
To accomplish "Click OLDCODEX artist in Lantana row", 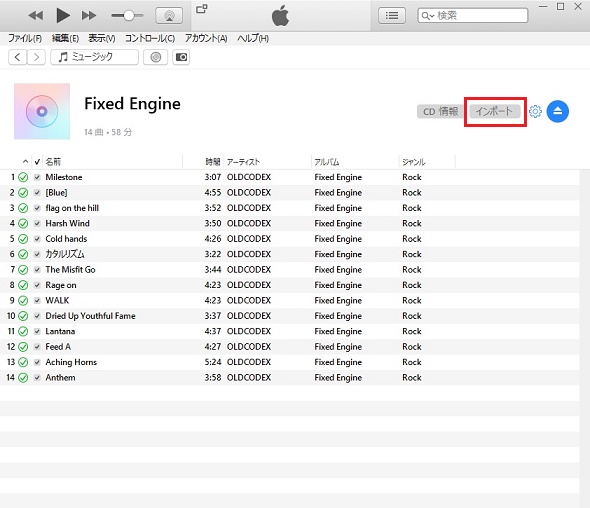I will [x=249, y=332].
